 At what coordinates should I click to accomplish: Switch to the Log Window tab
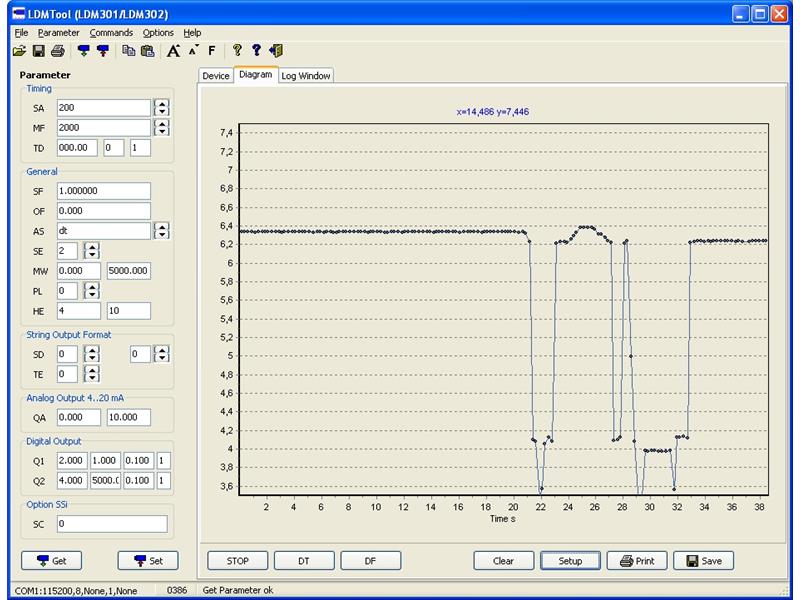pos(306,76)
